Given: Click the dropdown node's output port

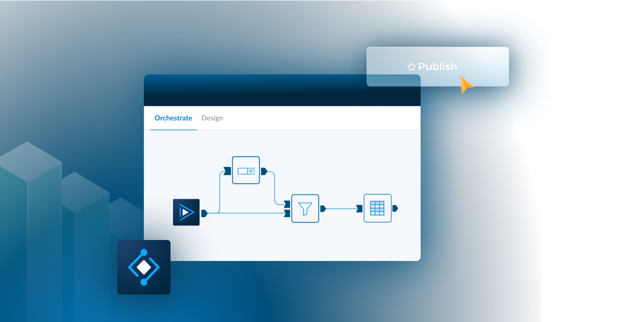Looking at the screenshot, I should (x=264, y=171).
